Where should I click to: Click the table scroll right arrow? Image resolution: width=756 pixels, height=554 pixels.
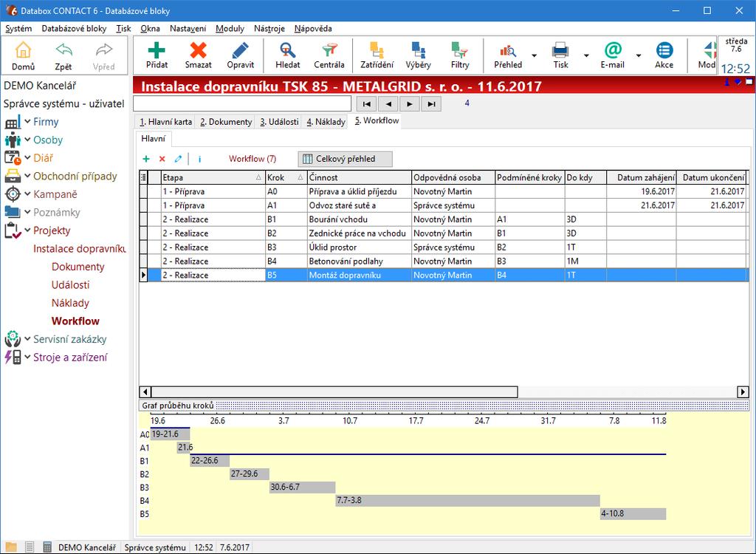pos(743,391)
